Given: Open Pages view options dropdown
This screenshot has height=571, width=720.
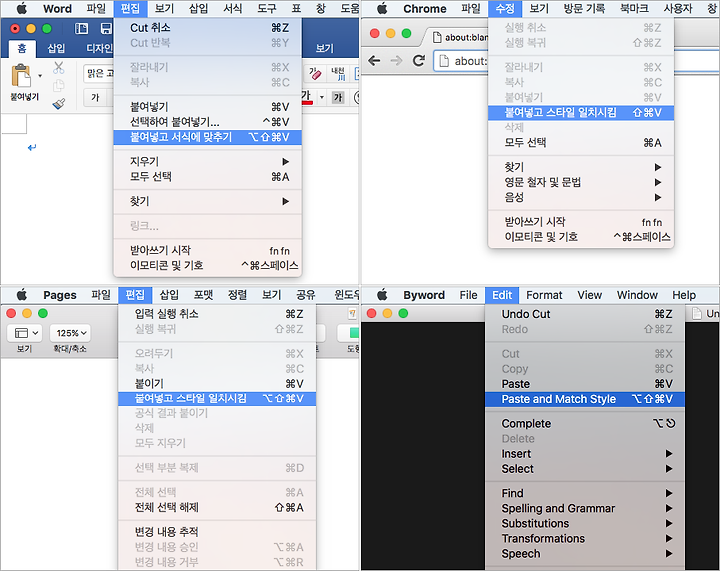Looking at the screenshot, I should pyautogui.click(x=25, y=333).
